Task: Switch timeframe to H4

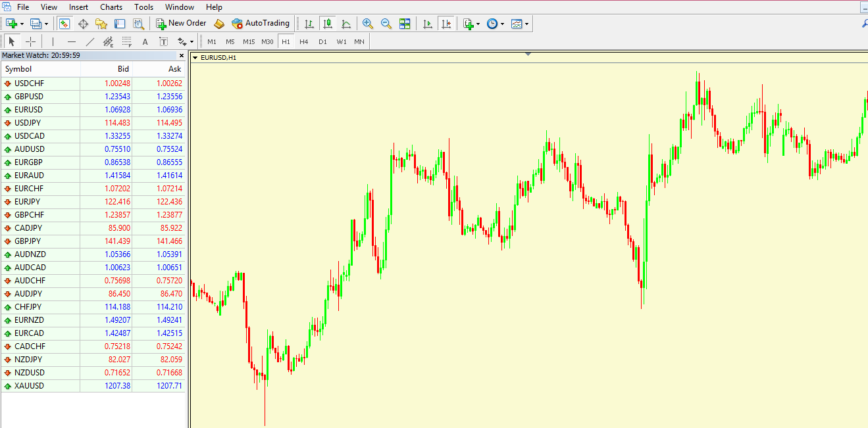Action: coord(304,41)
